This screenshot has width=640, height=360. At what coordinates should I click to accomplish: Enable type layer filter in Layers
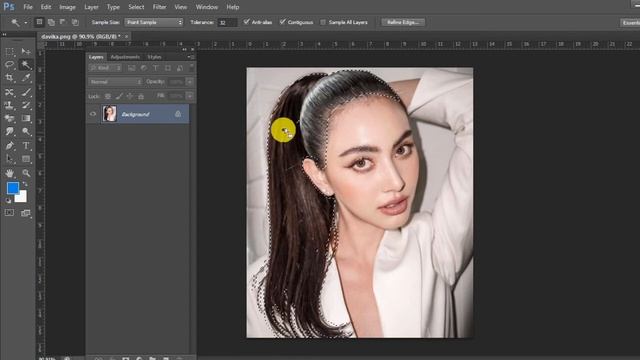click(156, 68)
